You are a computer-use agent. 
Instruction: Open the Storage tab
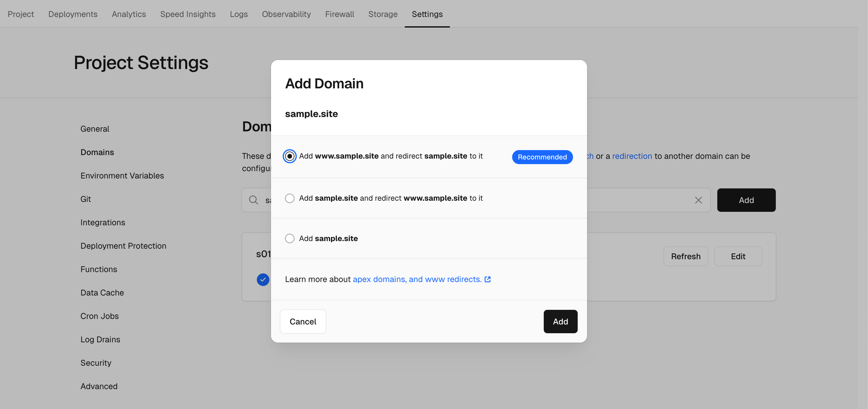383,14
